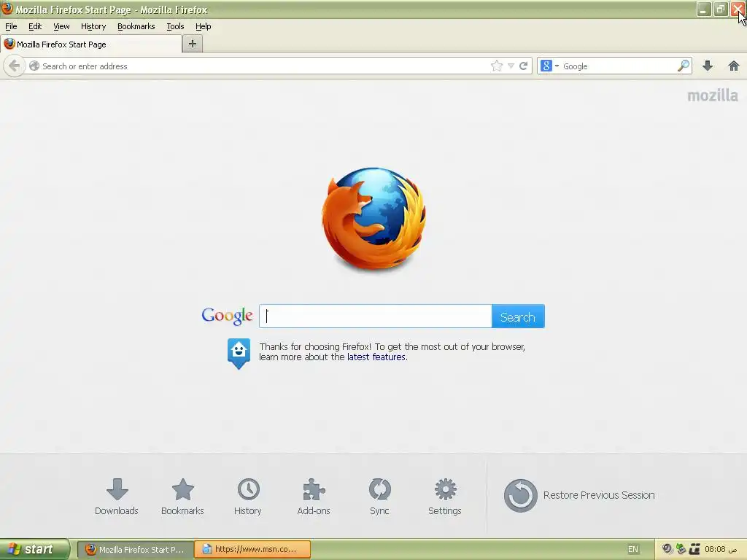Viewport: 747px width, 560px height.
Task: Open Sync from the start page launcher
Action: (x=379, y=497)
